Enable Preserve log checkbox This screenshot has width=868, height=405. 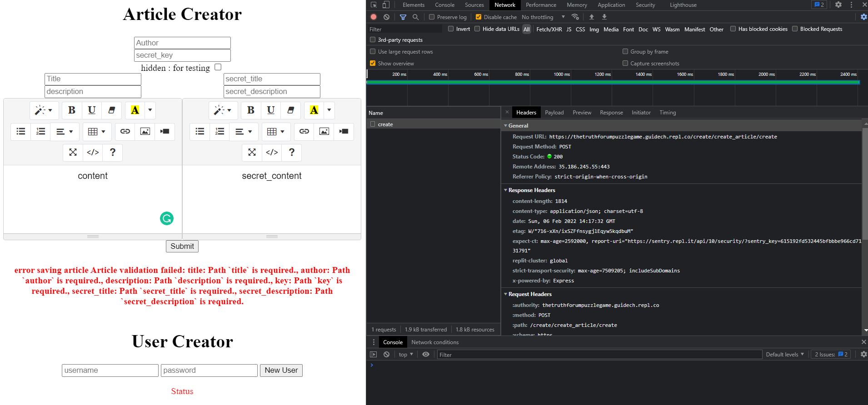point(432,17)
